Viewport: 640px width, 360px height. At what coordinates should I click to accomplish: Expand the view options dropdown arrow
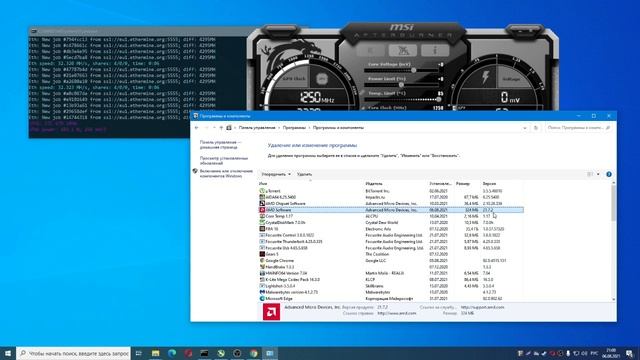[598, 174]
